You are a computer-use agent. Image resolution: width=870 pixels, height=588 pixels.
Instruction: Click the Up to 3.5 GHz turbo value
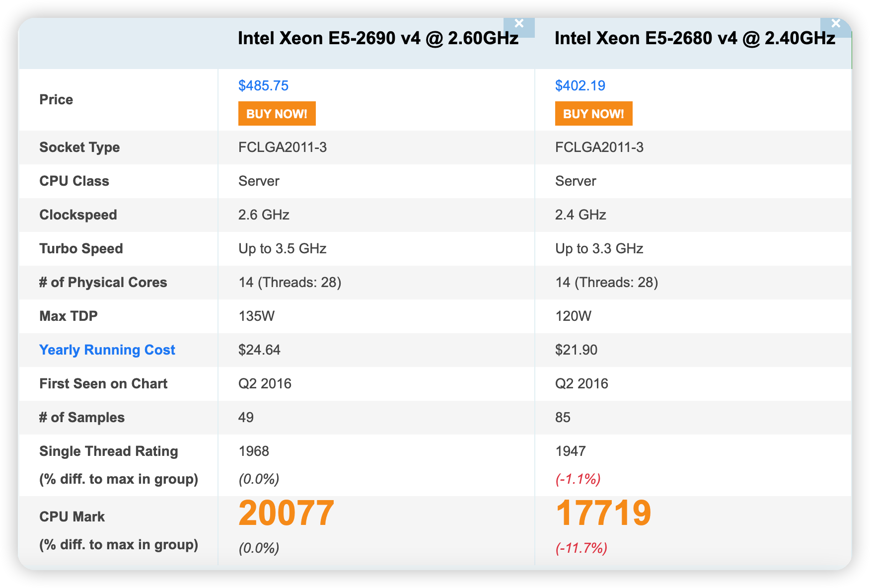click(282, 248)
